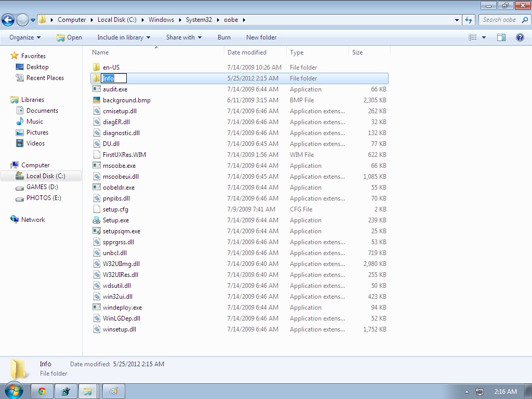This screenshot has height=399, width=532.
Task: Select audit.exe file icon
Action: (96, 89)
